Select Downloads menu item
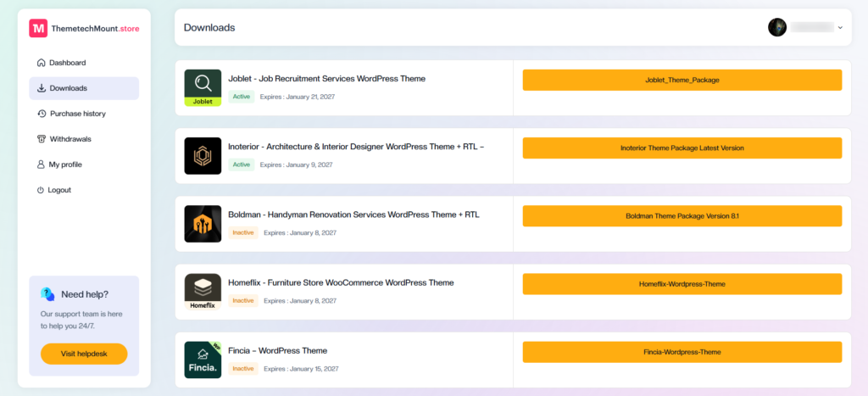 click(x=84, y=88)
